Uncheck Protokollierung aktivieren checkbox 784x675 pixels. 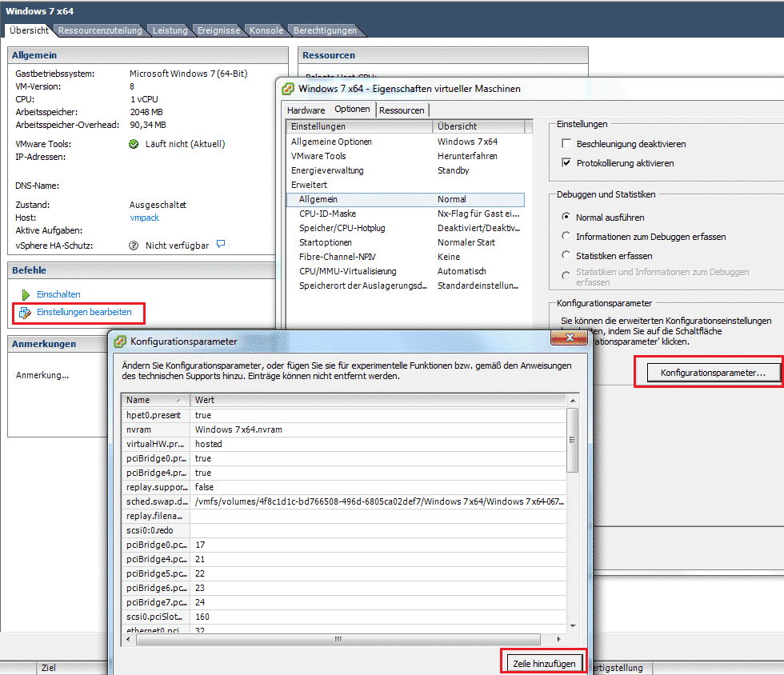click(566, 162)
